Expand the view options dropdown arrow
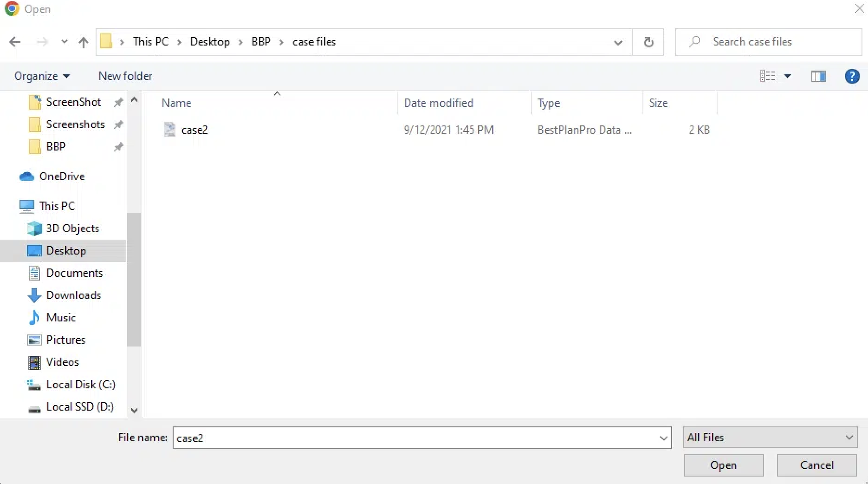Screen dimensions: 868x484 click(x=788, y=76)
